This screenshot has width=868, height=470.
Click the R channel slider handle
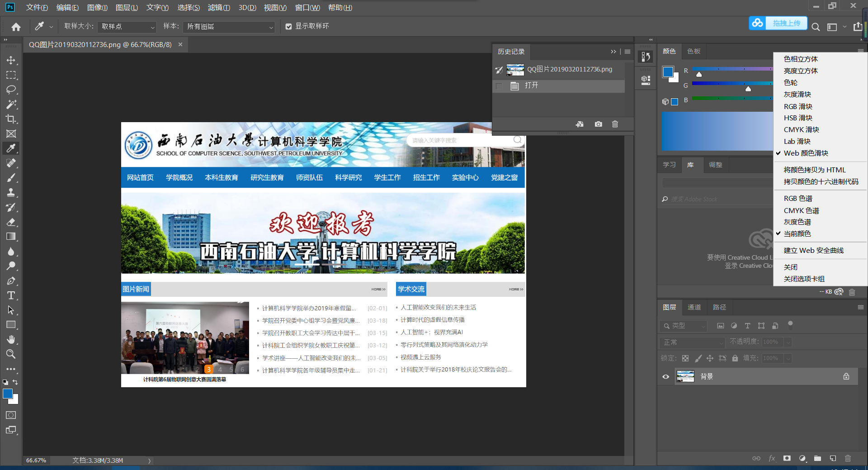point(699,75)
